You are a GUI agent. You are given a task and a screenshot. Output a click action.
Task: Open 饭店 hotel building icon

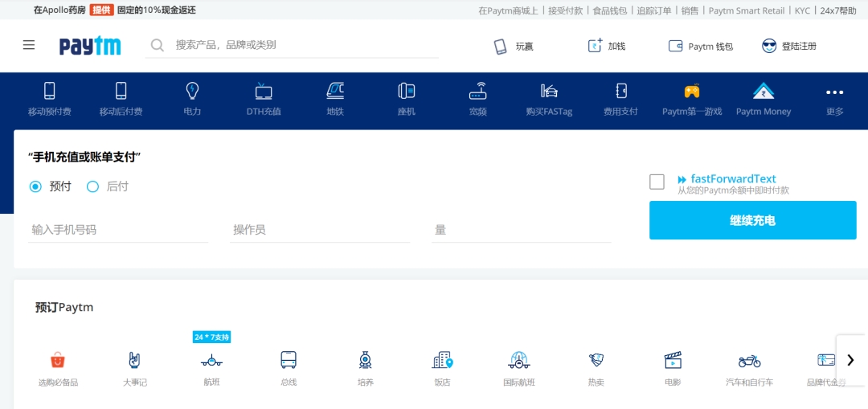442,360
